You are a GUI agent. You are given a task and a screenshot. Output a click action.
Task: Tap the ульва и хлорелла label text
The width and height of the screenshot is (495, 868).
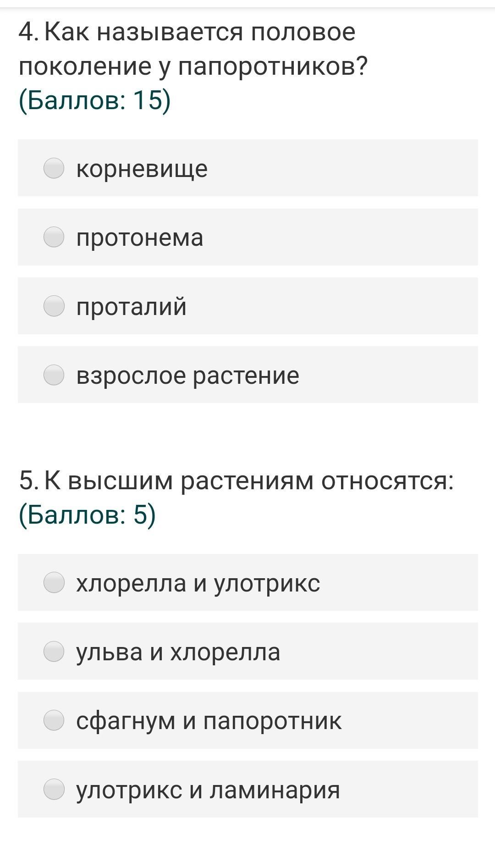pos(178,652)
